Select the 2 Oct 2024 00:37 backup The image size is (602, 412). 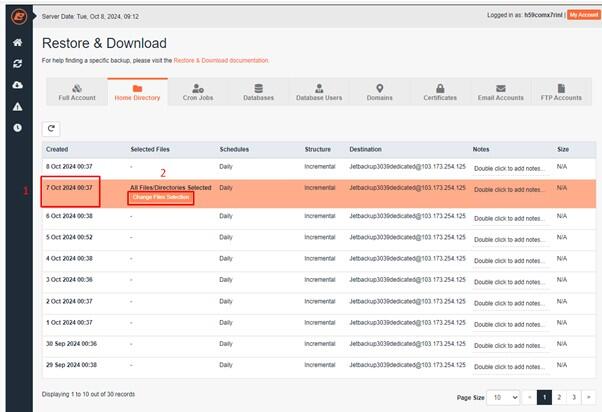pyautogui.click(x=319, y=302)
